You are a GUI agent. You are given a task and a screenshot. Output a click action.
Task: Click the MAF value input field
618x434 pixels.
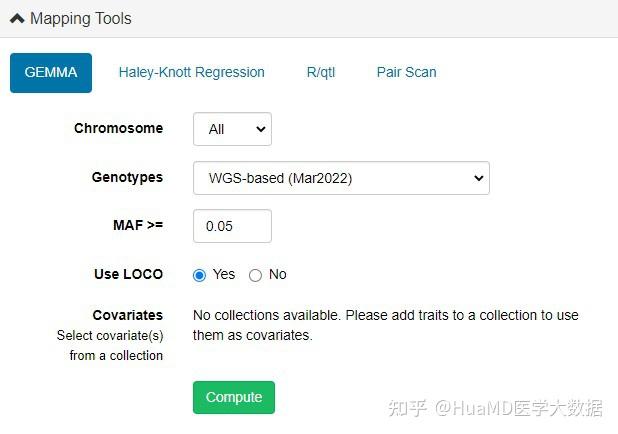point(232,226)
